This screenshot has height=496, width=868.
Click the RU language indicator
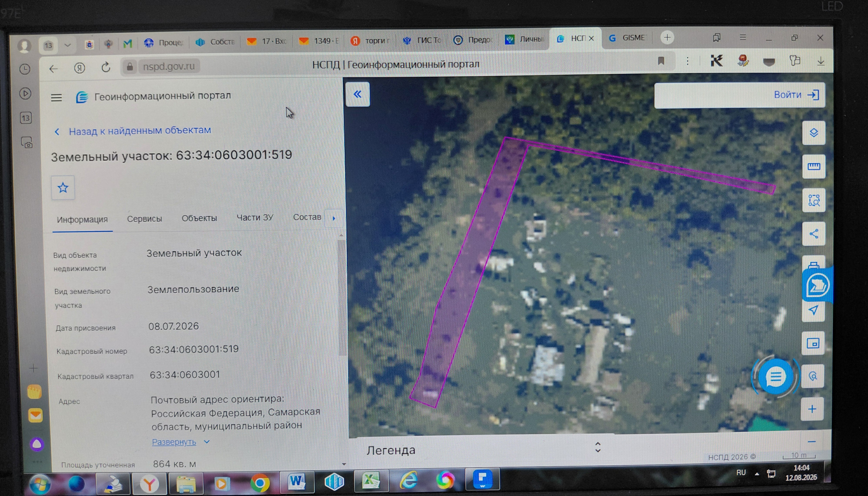741,473
